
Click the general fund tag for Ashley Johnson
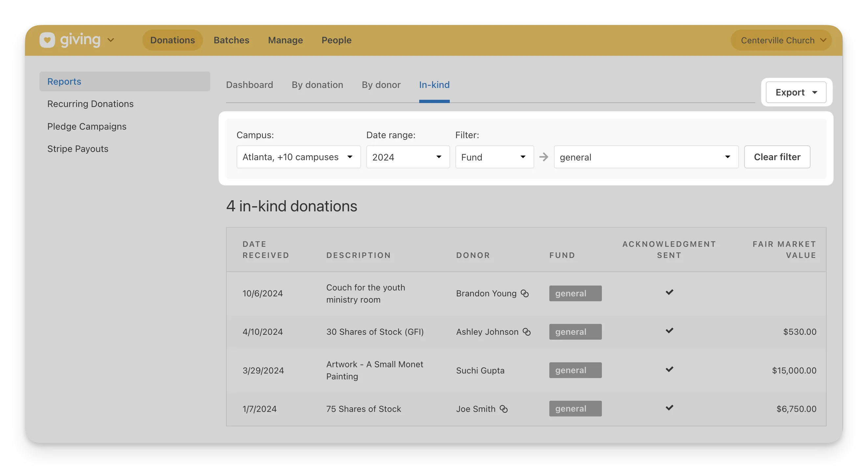(x=575, y=332)
